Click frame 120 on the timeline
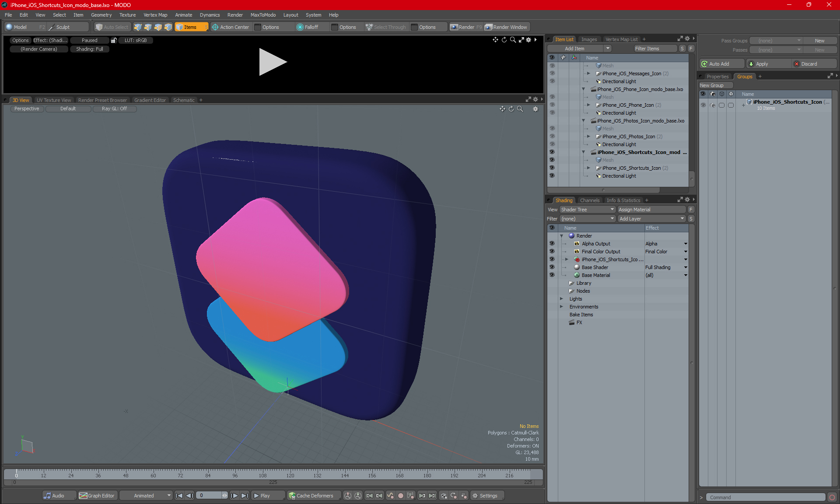This screenshot has height=504, width=840. [290, 473]
